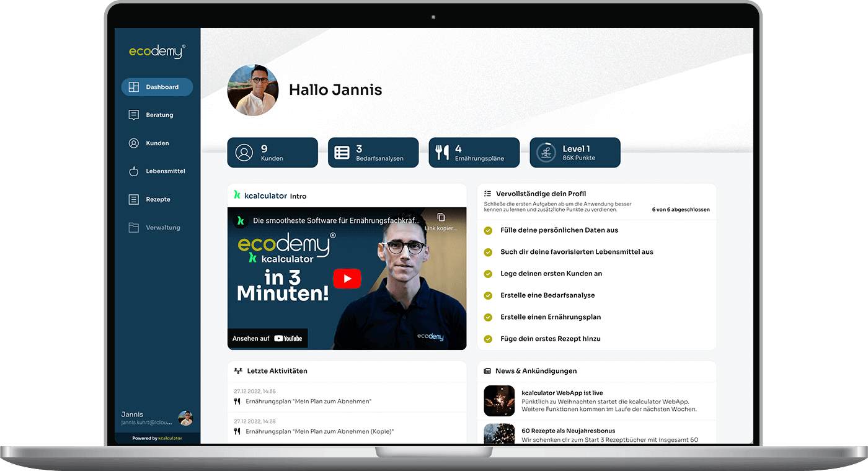Toggle the 'Fülle deine persönlichen Daten aus' checkmark
The height and width of the screenshot is (471, 868).
[x=488, y=230]
